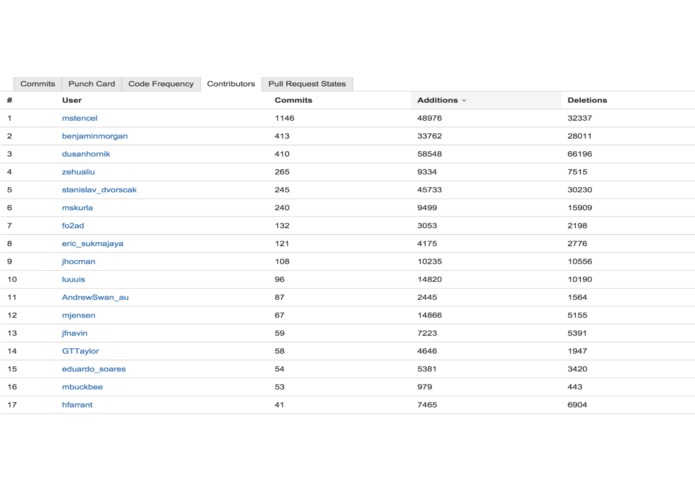The height and width of the screenshot is (494, 695).
Task: Select additions value 48976
Action: click(429, 118)
